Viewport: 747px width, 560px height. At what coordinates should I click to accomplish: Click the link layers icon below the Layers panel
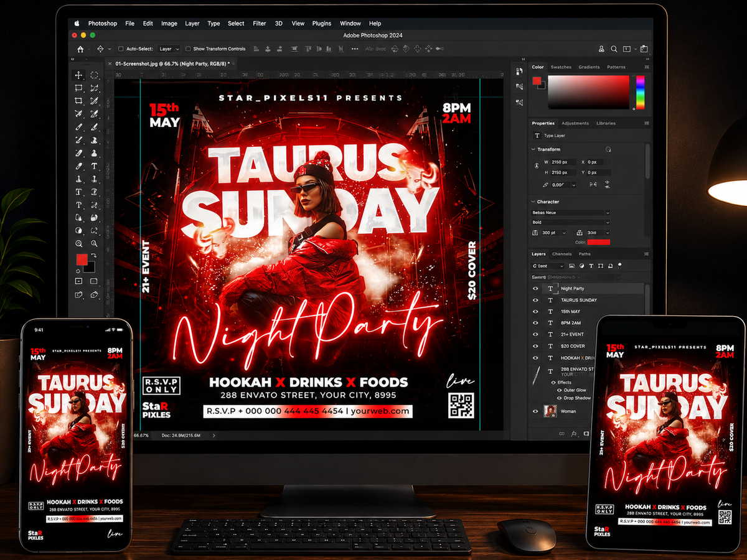(561, 432)
